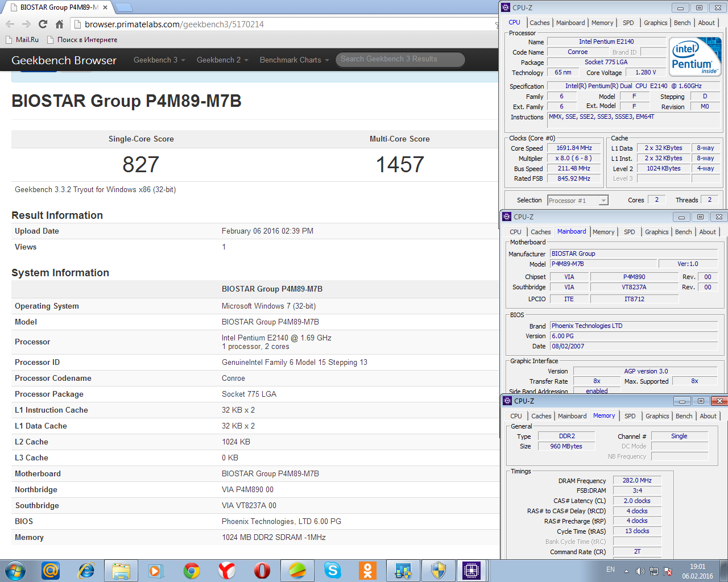Expand the Geekbench 3 dropdown menu
Viewport: 728px width, 582px height.
pyautogui.click(x=159, y=60)
